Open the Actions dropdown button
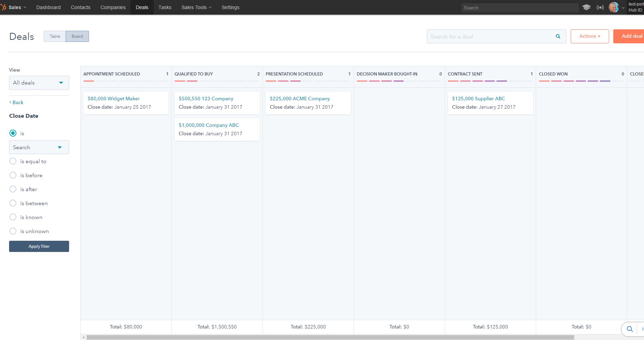Screen dimensions: 644x340 click(x=590, y=36)
